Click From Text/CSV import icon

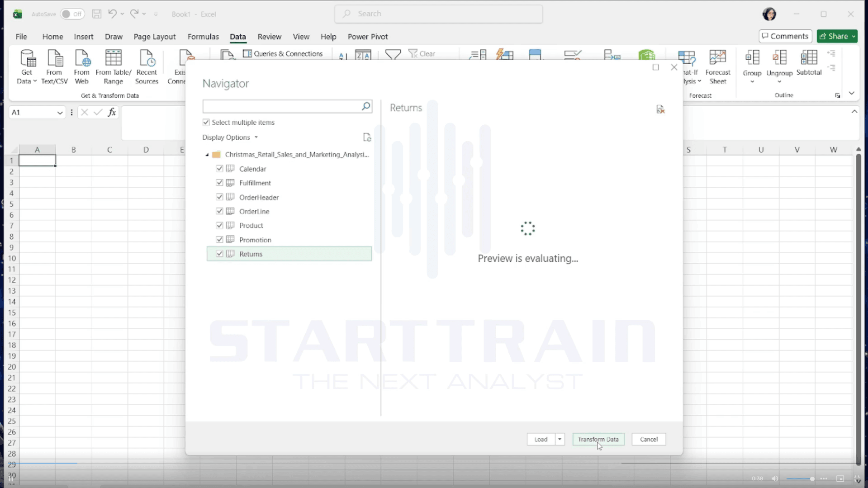click(54, 67)
